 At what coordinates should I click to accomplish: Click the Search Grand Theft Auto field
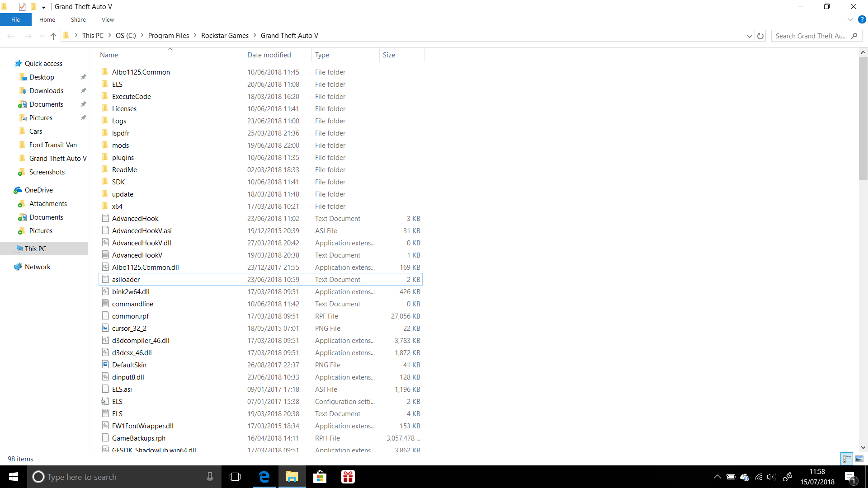pyautogui.click(x=811, y=36)
